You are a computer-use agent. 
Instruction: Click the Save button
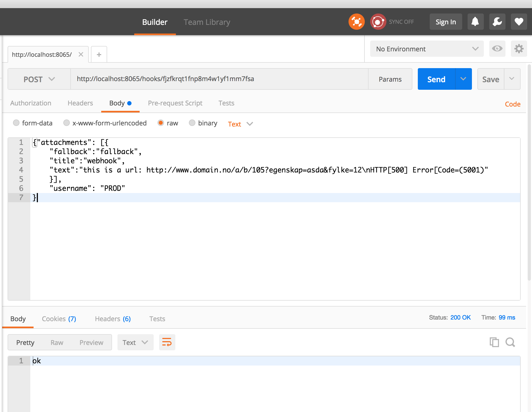[491, 79]
